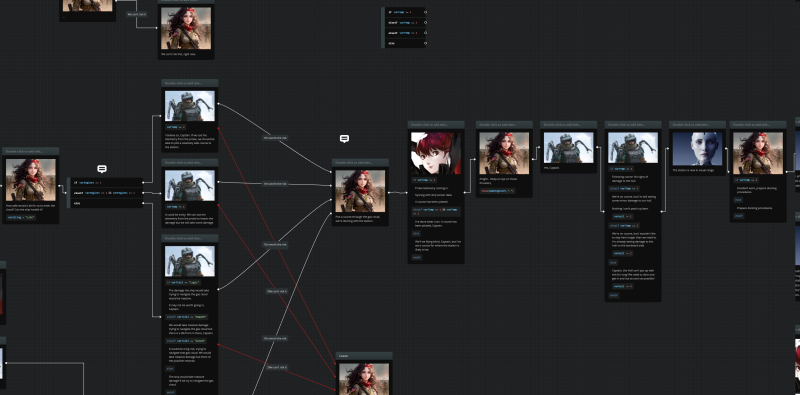Select the 'else' row of the left branch node
800x395 pixels.
click(x=107, y=203)
